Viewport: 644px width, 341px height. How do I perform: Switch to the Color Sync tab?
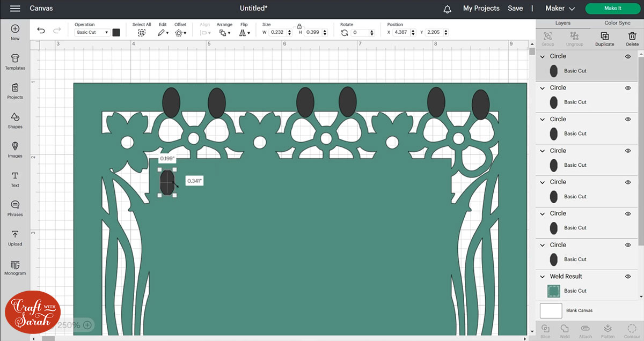[617, 23]
